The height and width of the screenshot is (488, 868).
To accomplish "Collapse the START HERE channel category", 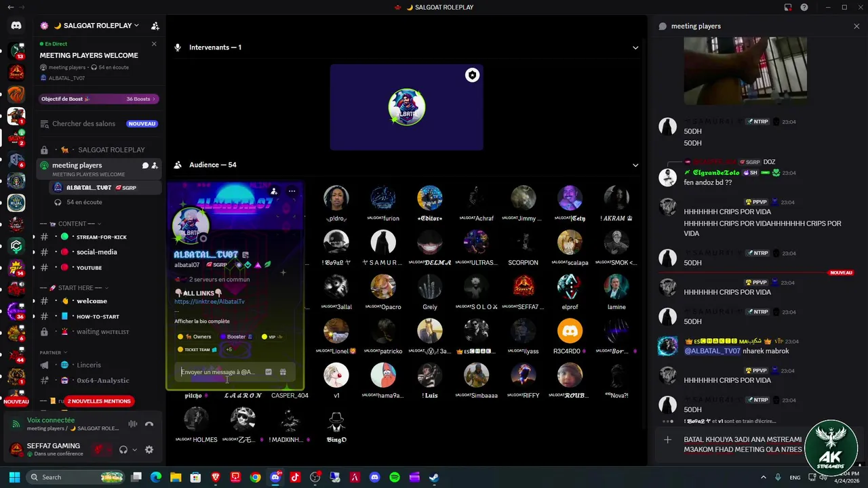I will point(73,288).
